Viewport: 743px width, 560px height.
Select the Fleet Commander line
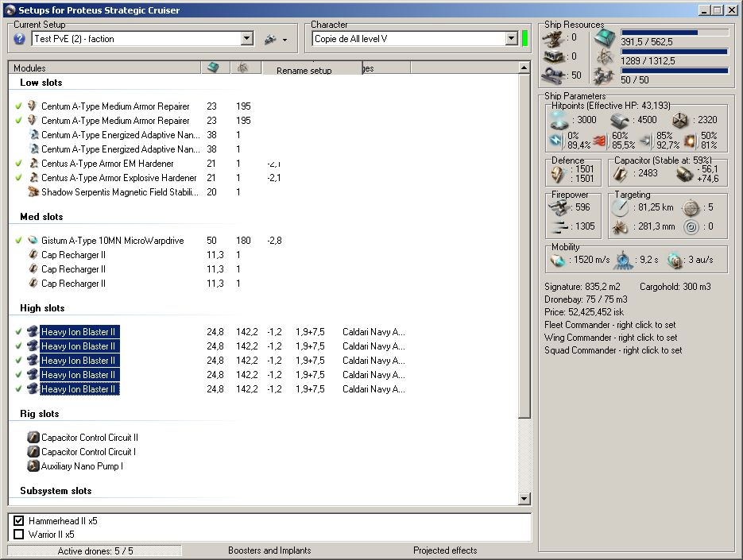[609, 325]
